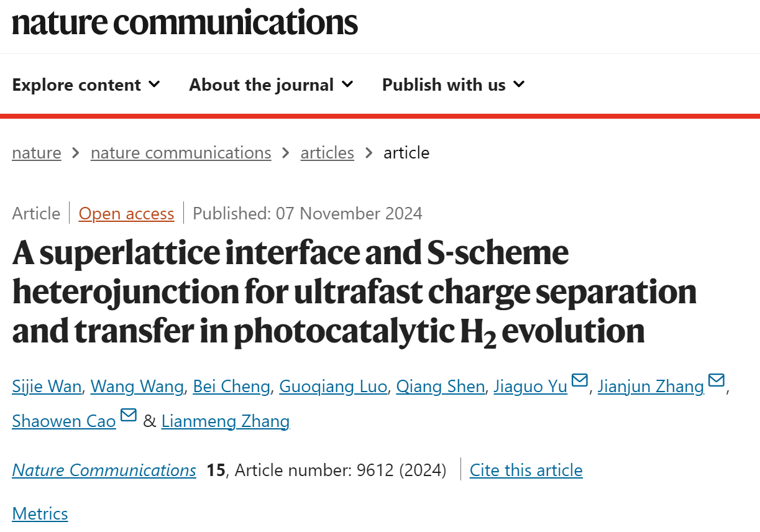Image resolution: width=760 pixels, height=532 pixels.
Task: Open nature communications breadcrumb link
Action: [x=181, y=153]
